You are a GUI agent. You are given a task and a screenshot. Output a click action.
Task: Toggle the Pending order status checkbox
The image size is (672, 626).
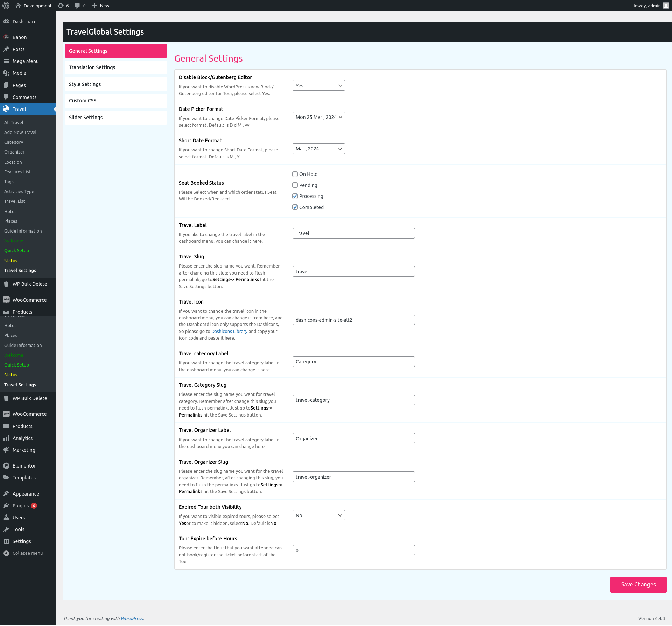tap(295, 185)
